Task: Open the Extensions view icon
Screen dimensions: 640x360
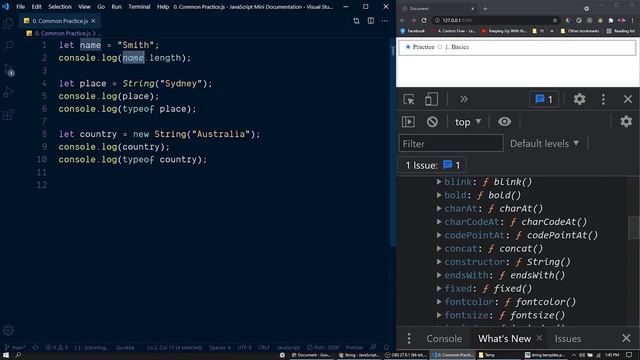Action: coord(8,115)
